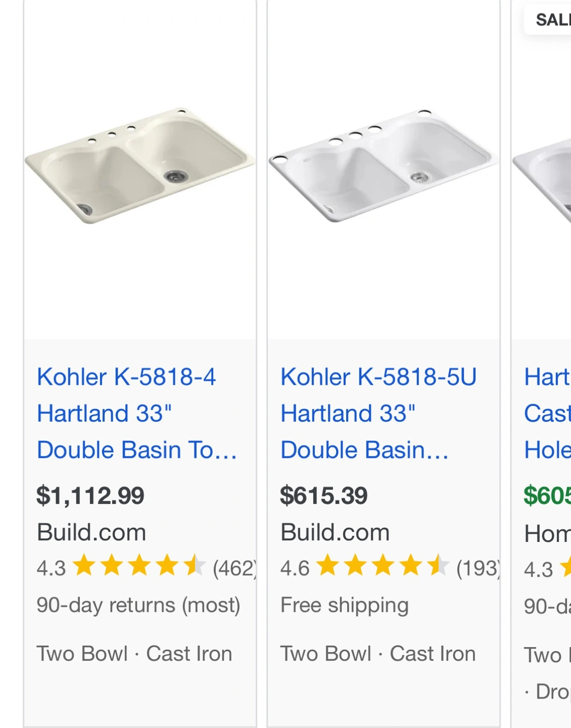Open the Kohler K-5818-5U Hartland product title
The height and width of the screenshot is (728, 571).
[x=378, y=413]
